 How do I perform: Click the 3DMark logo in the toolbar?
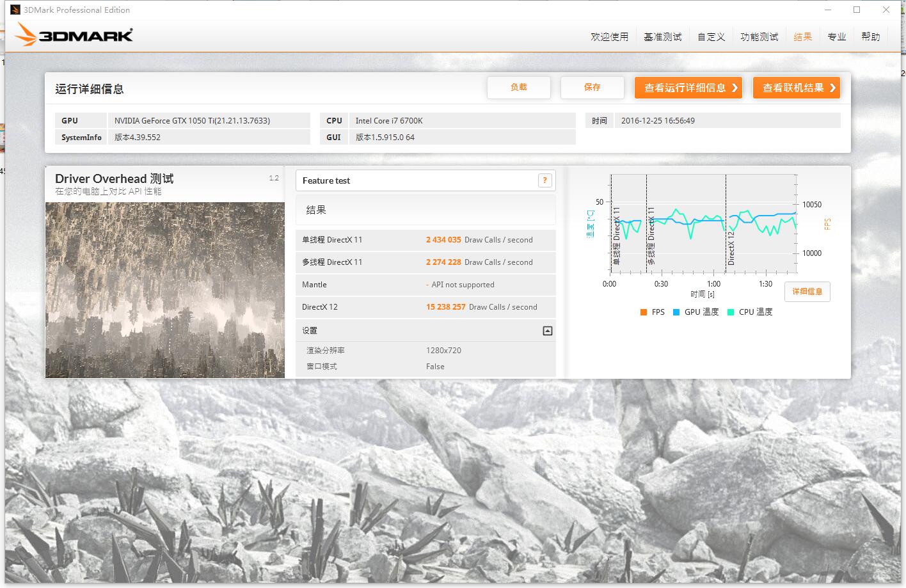(x=72, y=34)
